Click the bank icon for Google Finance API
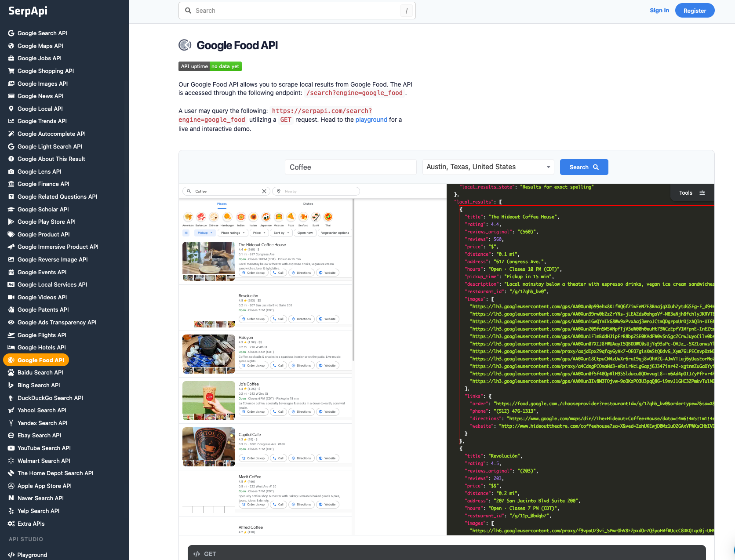This screenshot has width=735, height=560. [x=11, y=184]
